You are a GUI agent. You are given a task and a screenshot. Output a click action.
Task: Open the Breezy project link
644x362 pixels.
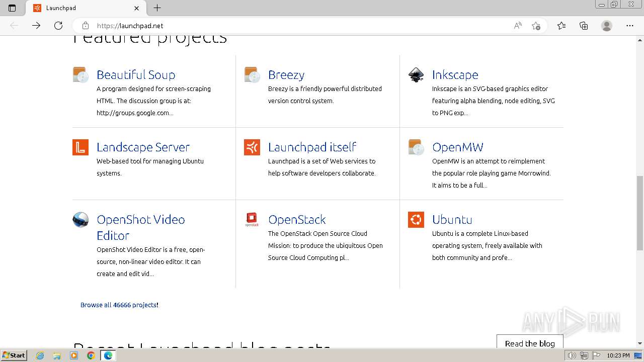point(286,75)
